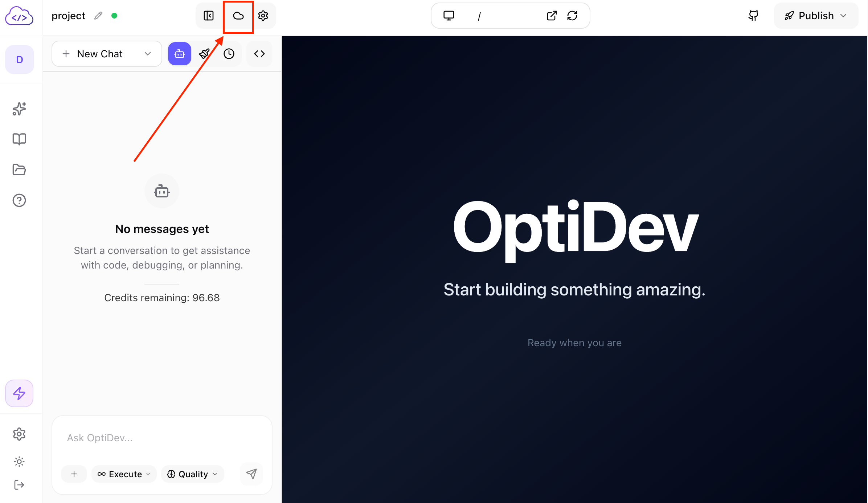The width and height of the screenshot is (868, 503).
Task: Open chat history with the clock icon
Action: pos(229,54)
